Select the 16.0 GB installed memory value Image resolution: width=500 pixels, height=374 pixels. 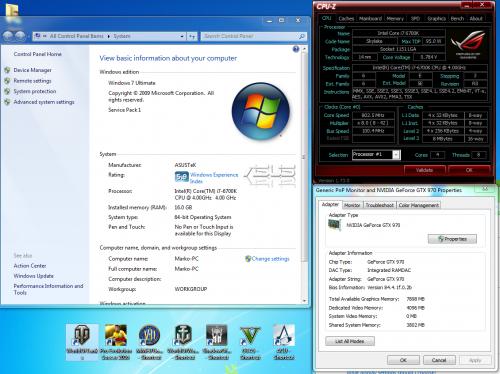[x=183, y=207]
